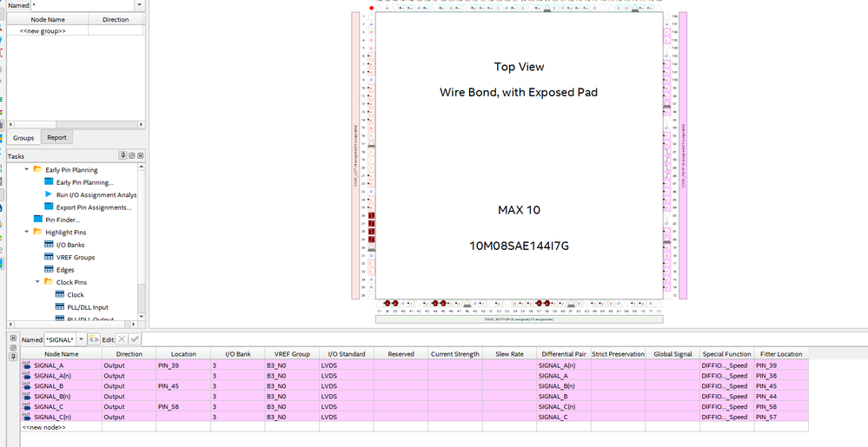Switch to the Report tab
Screen dimensions: 868x447
coord(56,137)
